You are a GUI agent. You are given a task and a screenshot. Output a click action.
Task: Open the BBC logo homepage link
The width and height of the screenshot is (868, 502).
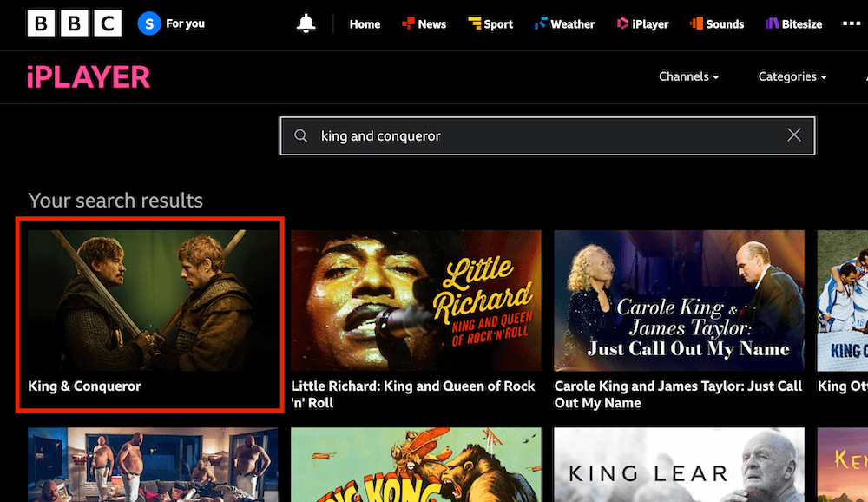click(74, 23)
